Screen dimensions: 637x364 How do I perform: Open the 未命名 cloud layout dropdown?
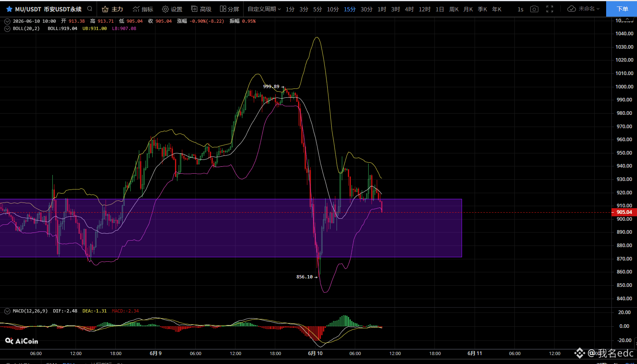(583, 9)
